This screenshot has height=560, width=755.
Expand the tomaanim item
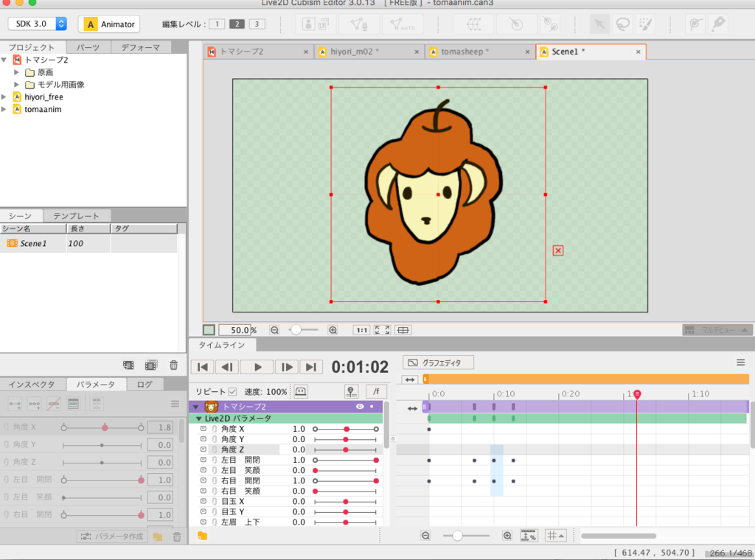click(4, 109)
